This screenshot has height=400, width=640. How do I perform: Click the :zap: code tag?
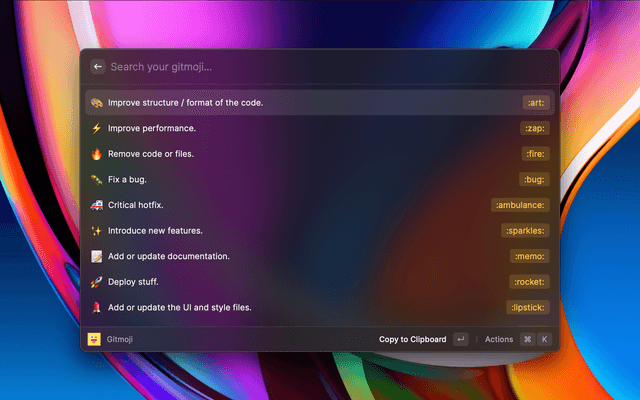(x=535, y=128)
